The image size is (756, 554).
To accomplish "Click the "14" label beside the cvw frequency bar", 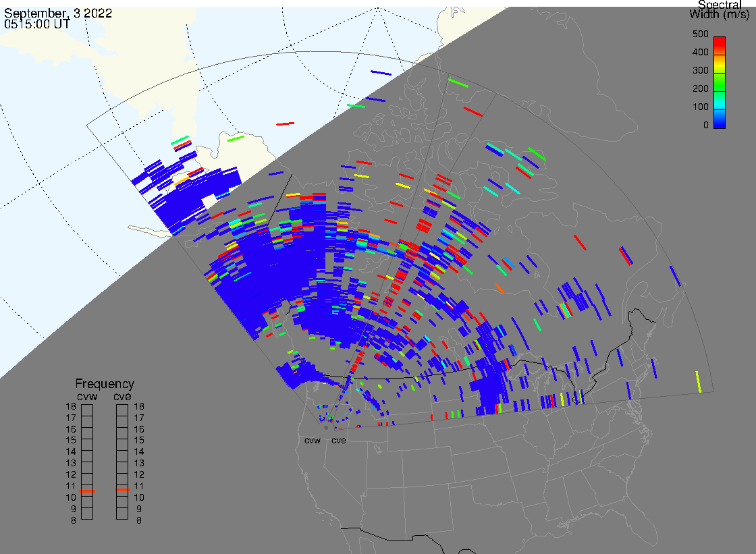I will (71, 452).
